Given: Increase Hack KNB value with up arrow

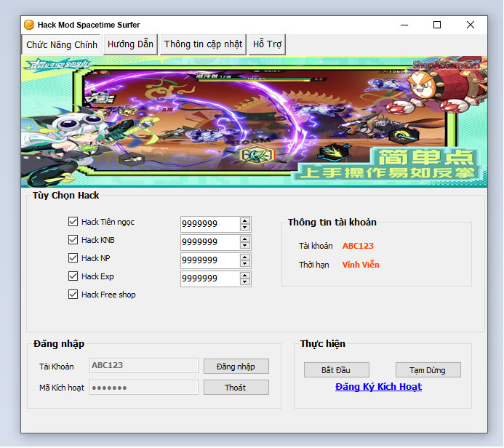Looking at the screenshot, I should tap(245, 239).
